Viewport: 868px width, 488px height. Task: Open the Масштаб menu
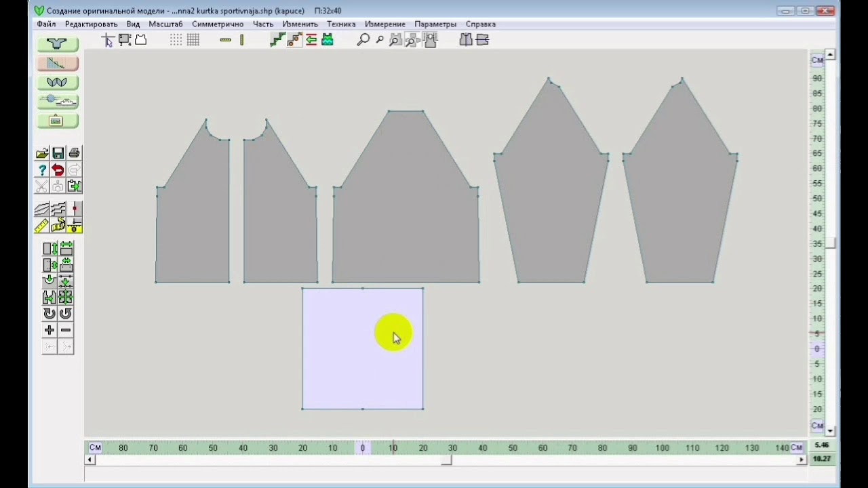click(165, 24)
